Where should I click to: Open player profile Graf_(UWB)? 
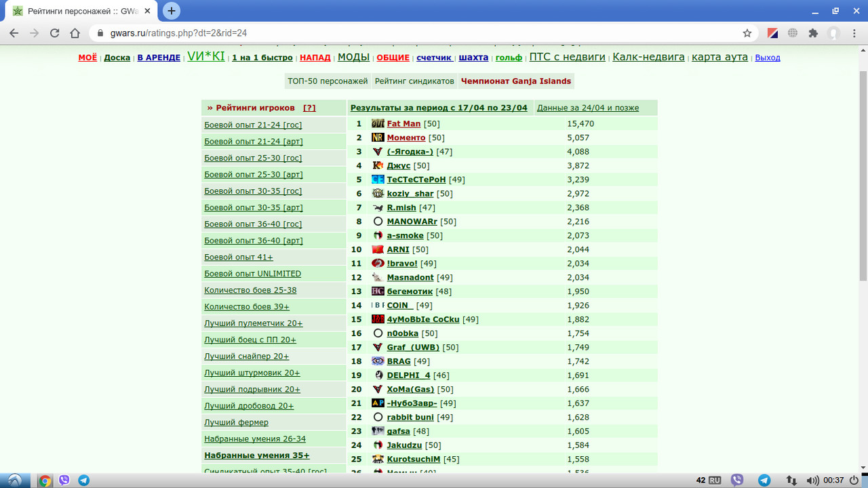[x=413, y=347]
